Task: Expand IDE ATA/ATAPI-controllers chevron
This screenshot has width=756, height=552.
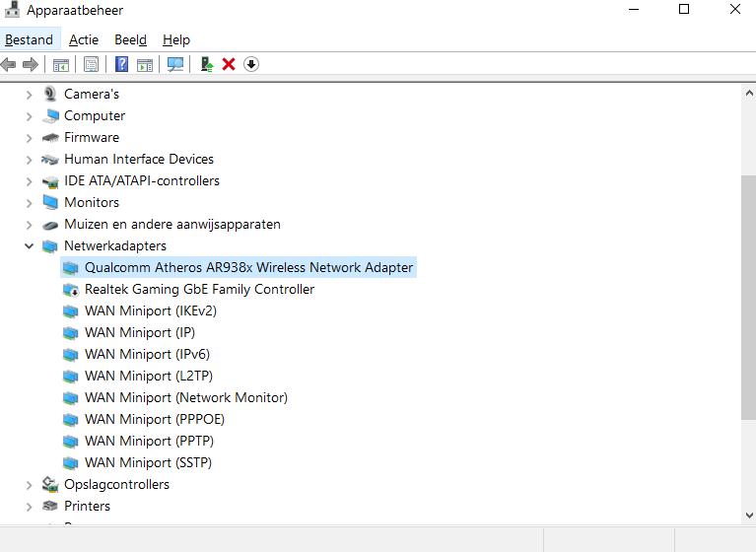Action: point(29,181)
